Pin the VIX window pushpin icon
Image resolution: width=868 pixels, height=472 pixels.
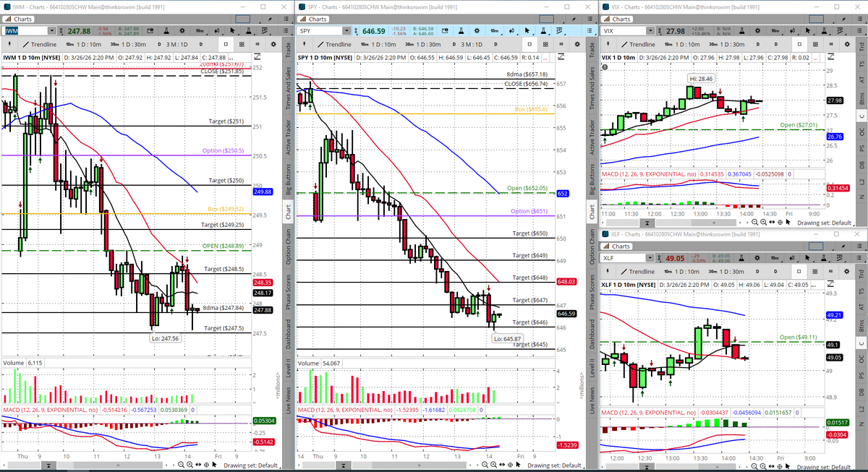(843, 19)
